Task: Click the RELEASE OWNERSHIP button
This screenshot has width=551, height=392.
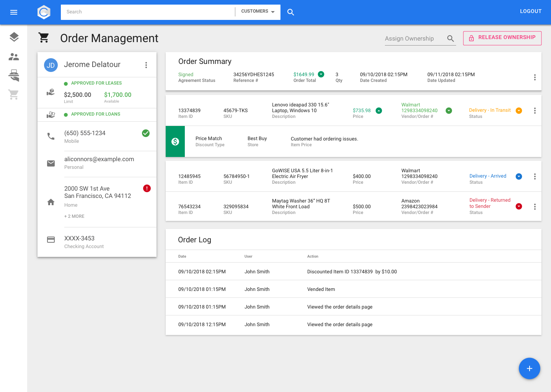Action: click(x=502, y=38)
